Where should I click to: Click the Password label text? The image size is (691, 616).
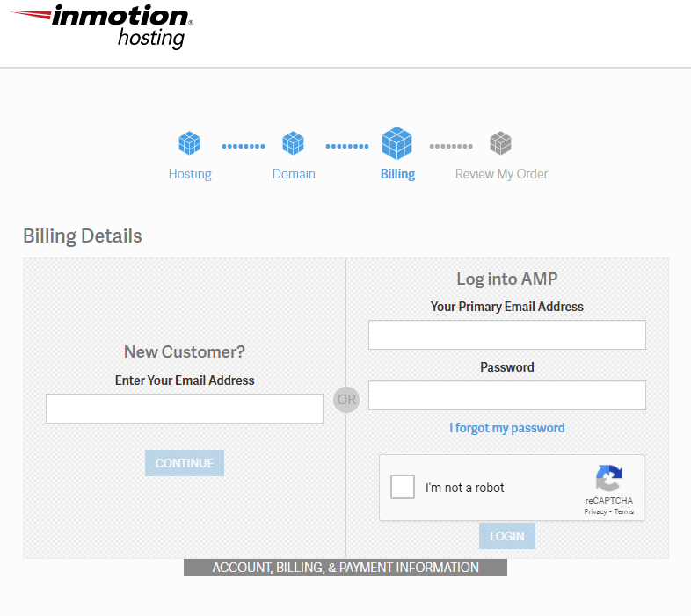pyautogui.click(x=507, y=367)
